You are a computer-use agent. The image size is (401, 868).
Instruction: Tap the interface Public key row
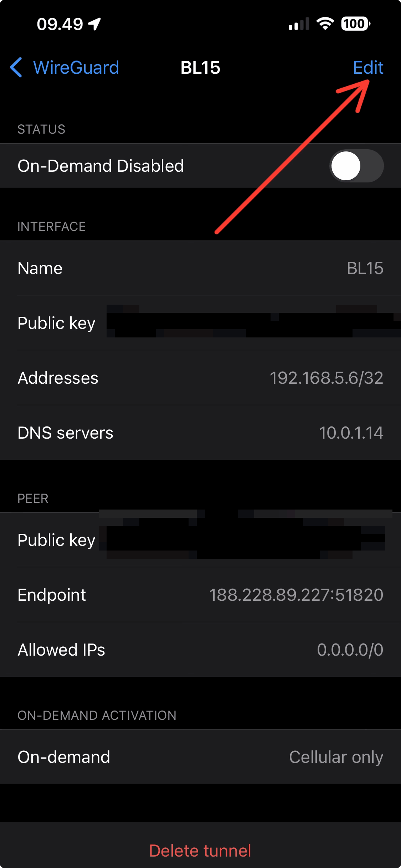[200, 323]
